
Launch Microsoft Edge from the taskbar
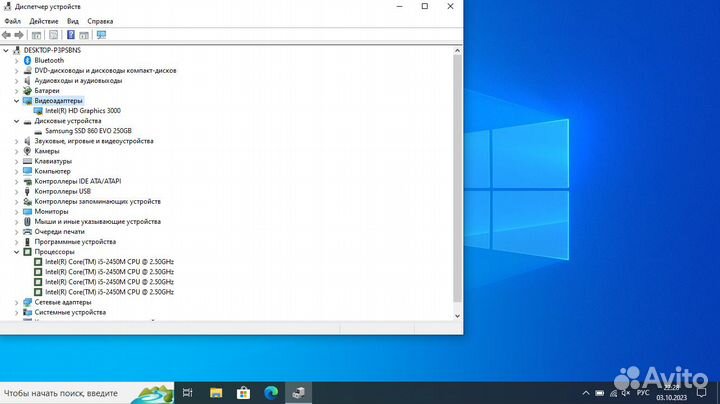click(270, 393)
